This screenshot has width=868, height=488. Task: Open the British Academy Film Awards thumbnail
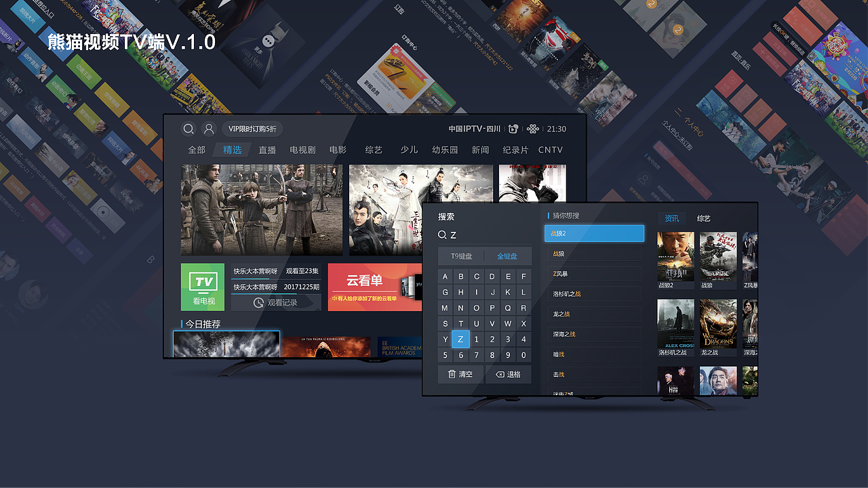point(400,347)
